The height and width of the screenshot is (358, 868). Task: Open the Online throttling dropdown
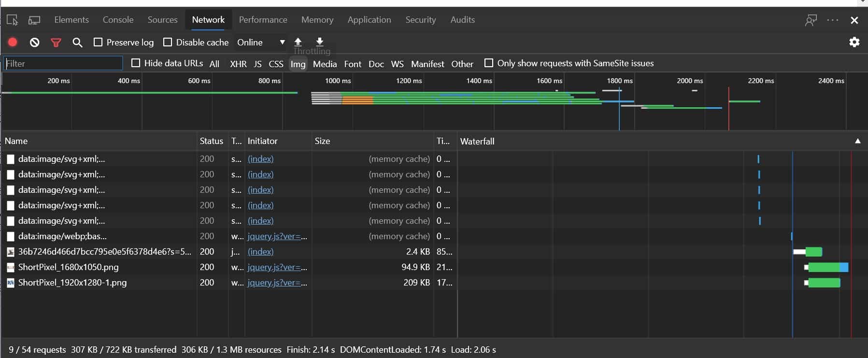click(261, 42)
